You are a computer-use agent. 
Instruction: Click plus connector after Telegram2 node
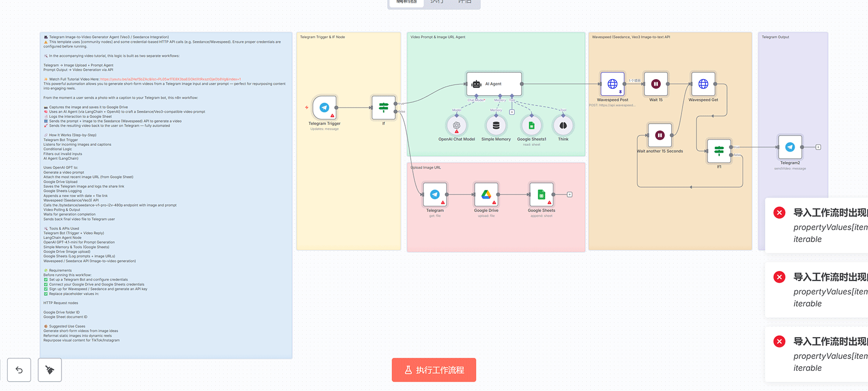818,147
